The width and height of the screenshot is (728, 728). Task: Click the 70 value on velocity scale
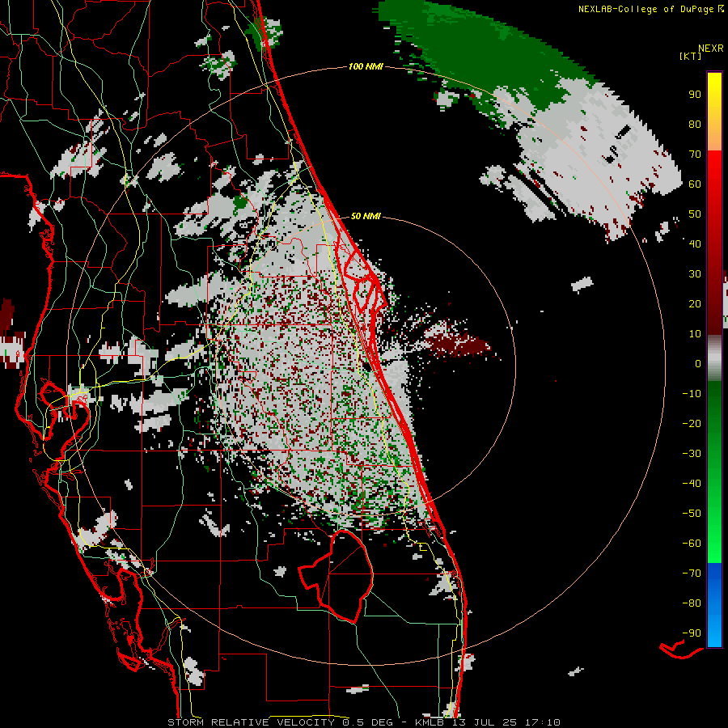(x=695, y=154)
